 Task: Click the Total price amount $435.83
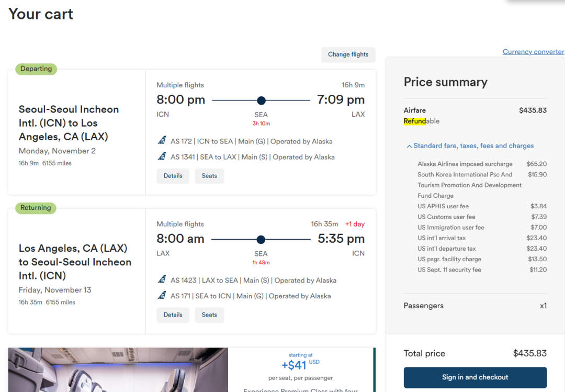click(529, 353)
